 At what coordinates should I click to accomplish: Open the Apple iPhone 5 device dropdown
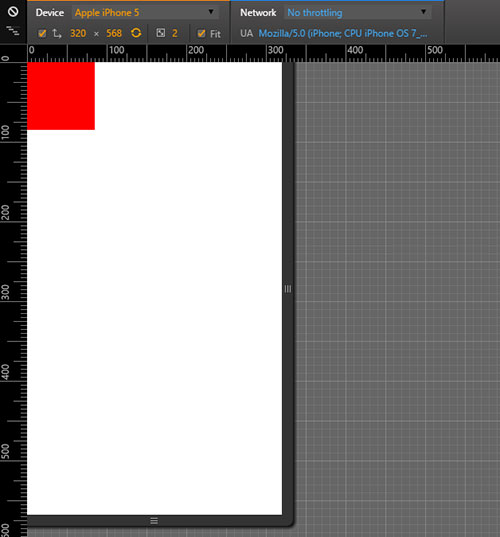coord(145,13)
